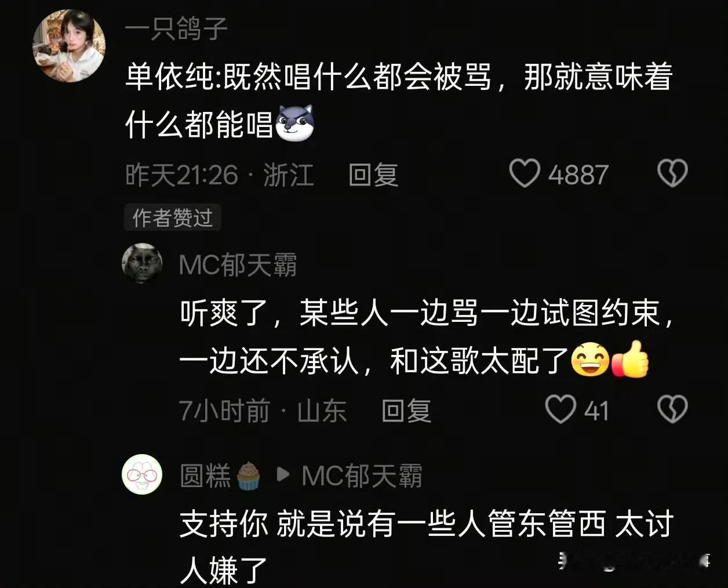The height and width of the screenshot is (588, 728).
Task: Open 一只鸽子's profile avatar
Action: pyautogui.click(x=68, y=45)
